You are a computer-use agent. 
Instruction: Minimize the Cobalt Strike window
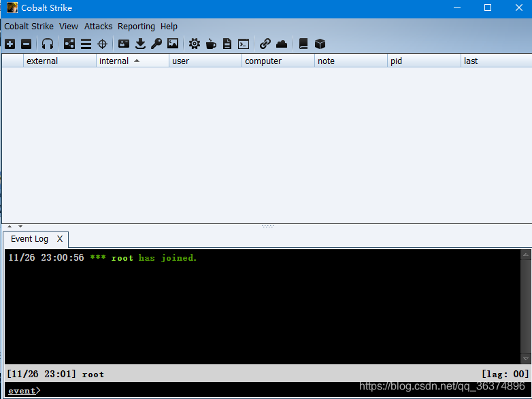(457, 7)
